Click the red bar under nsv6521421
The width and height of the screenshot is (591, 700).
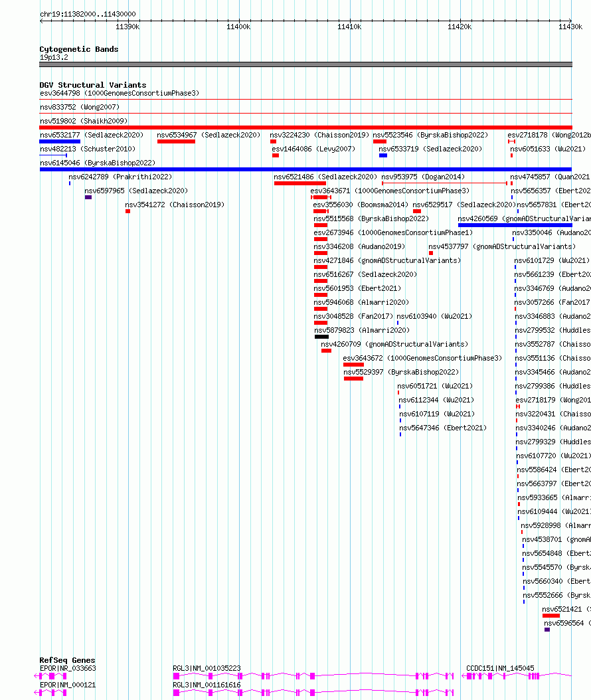[551, 616]
